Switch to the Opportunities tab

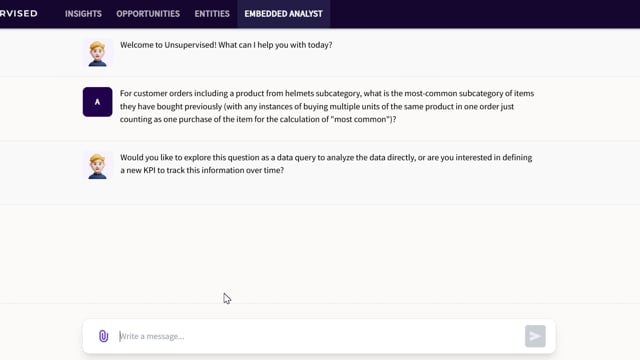coord(148,13)
